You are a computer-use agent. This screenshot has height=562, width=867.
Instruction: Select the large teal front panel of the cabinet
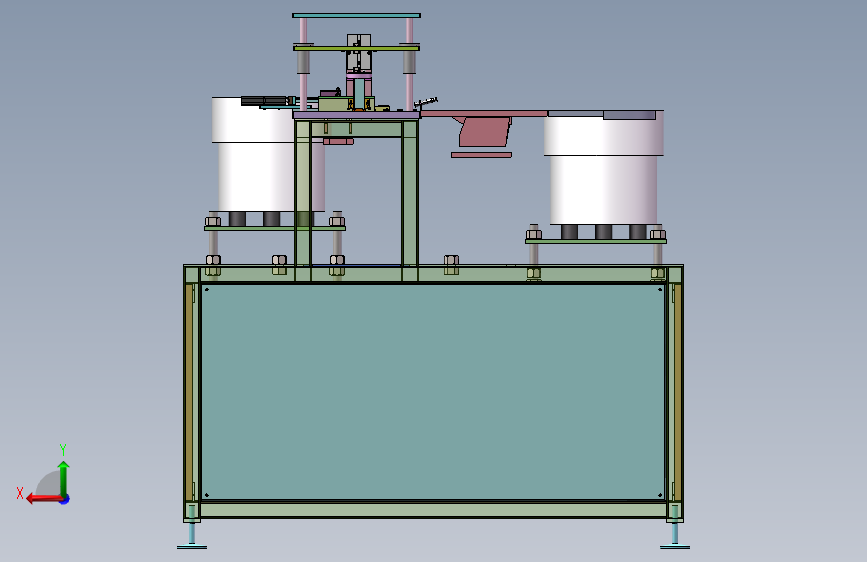point(433,392)
